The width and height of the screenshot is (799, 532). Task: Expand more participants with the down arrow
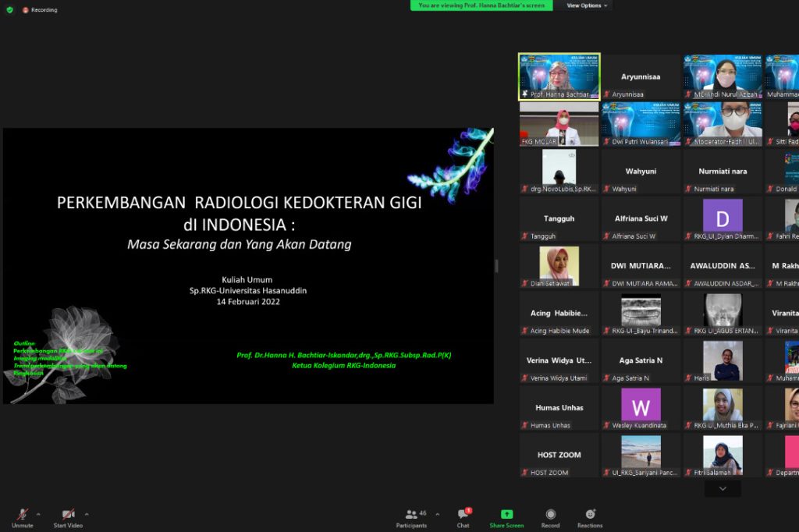[722, 487]
